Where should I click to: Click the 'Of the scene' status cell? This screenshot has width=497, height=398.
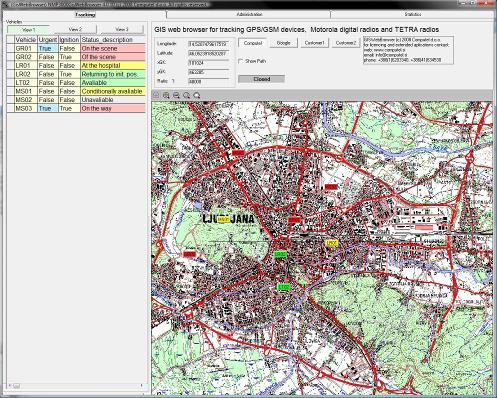click(113, 57)
